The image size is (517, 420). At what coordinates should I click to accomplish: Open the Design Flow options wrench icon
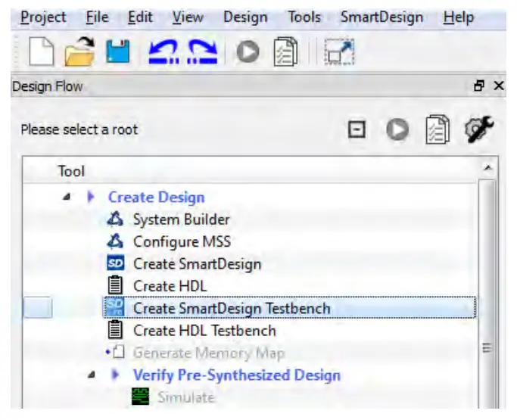479,129
